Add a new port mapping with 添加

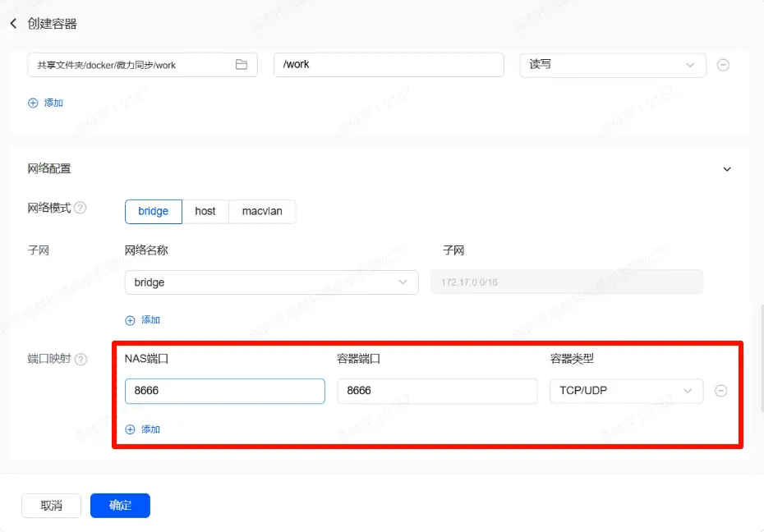pyautogui.click(x=143, y=429)
